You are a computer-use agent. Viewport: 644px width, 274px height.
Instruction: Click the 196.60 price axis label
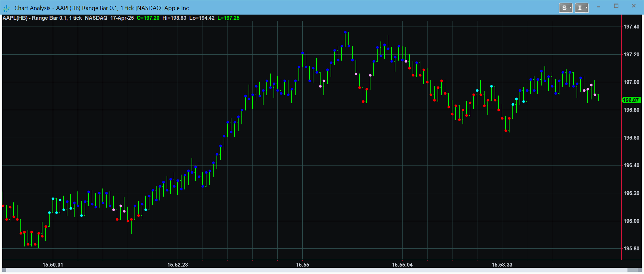pyautogui.click(x=631, y=138)
